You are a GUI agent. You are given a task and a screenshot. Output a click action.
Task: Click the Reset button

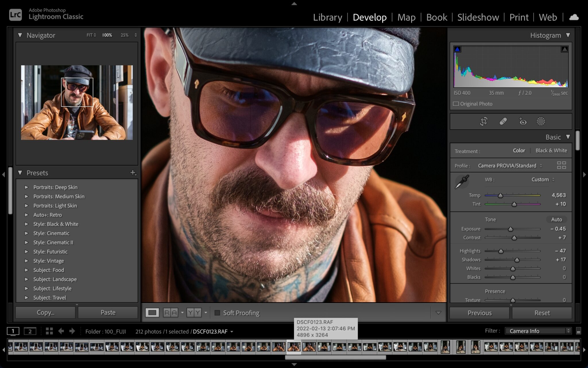[542, 313]
